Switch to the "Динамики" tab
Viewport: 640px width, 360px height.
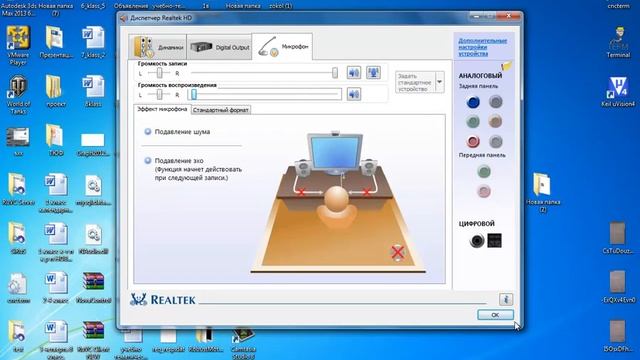pyautogui.click(x=158, y=47)
